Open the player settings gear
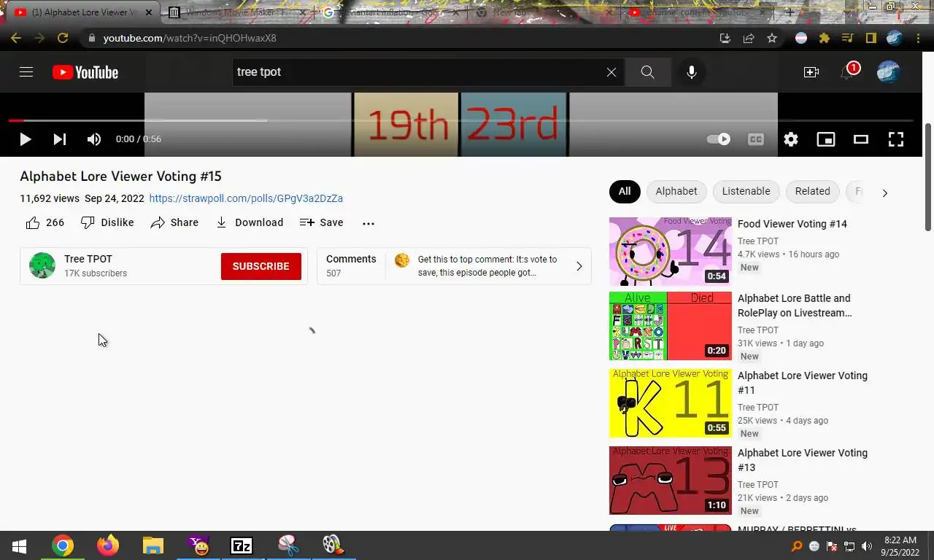Image resolution: width=934 pixels, height=560 pixels. click(x=791, y=139)
